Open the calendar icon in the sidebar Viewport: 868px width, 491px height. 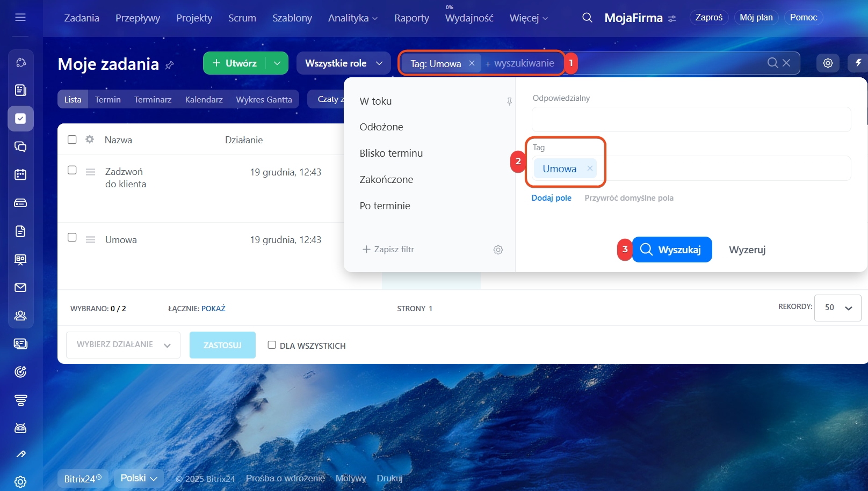coord(20,174)
